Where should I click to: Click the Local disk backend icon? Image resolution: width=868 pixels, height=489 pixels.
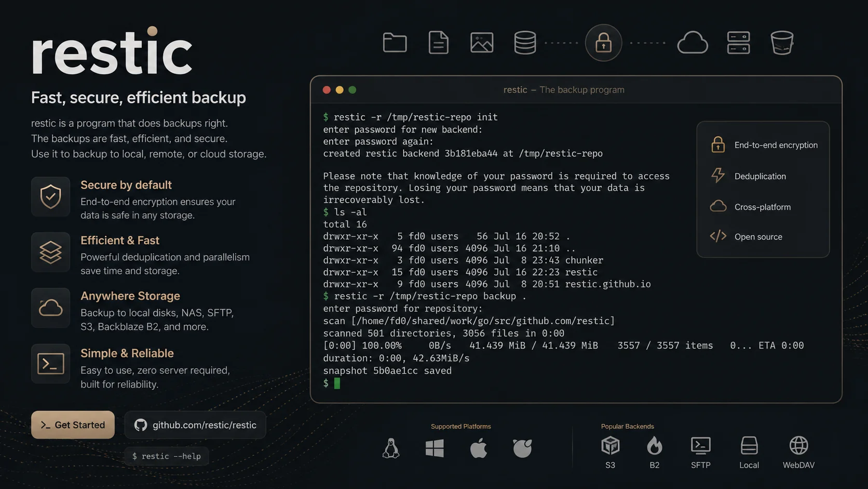(x=749, y=445)
